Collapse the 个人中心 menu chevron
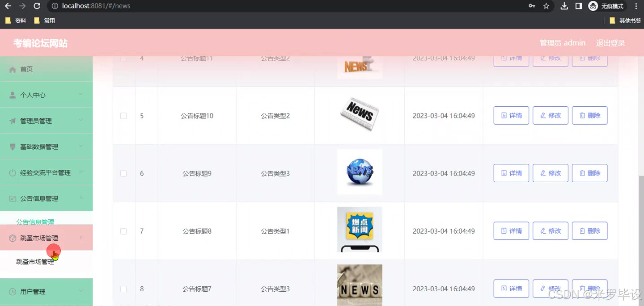 (81, 94)
